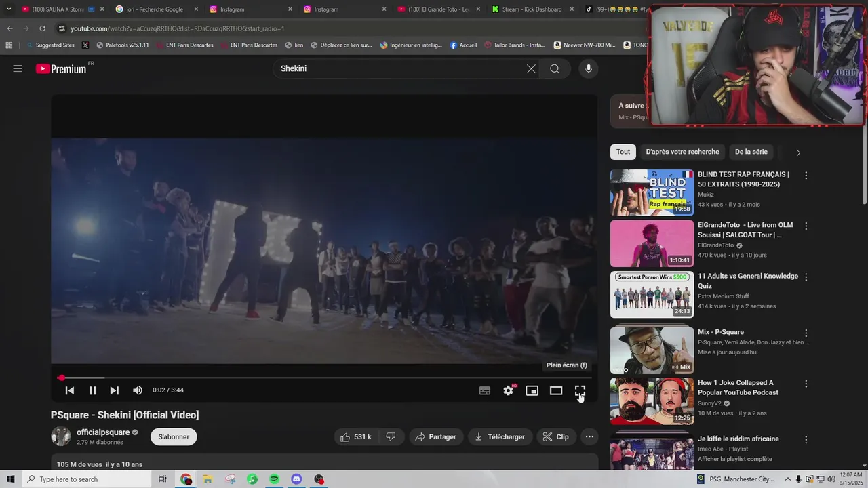Open options menu for ElGrandeToto video
The image size is (868, 488).
806,226
